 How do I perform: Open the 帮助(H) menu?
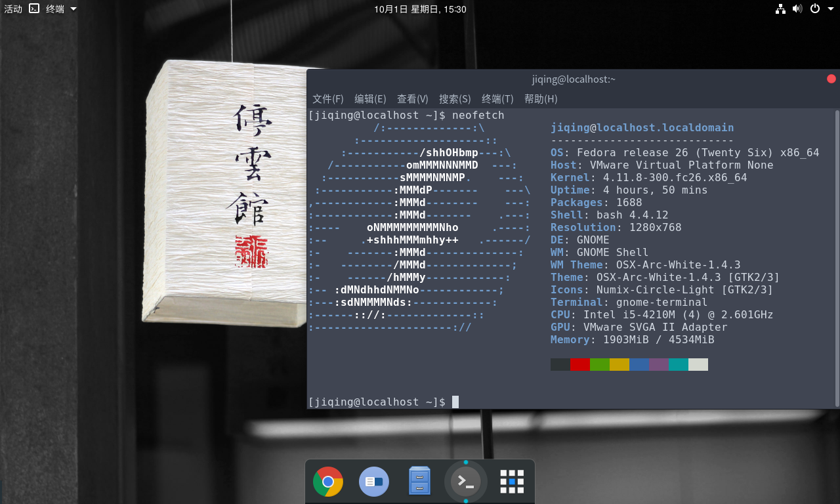(x=541, y=99)
